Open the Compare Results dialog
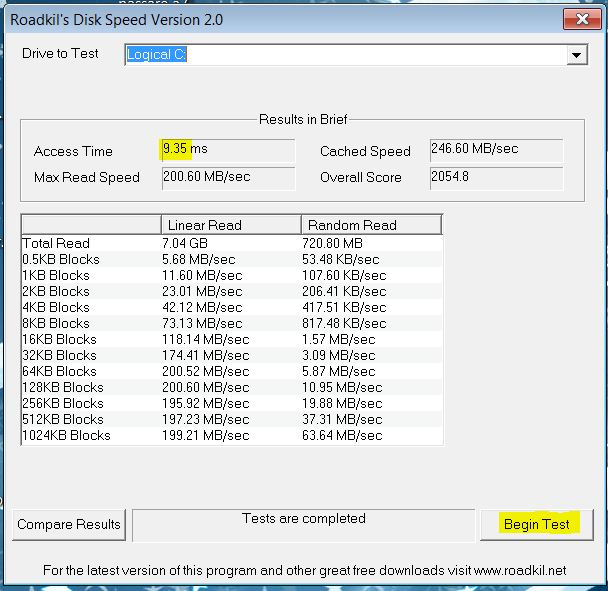This screenshot has height=591, width=608. tap(69, 525)
